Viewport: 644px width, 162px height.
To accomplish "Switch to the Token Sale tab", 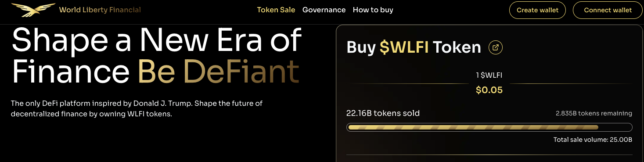I will [276, 10].
